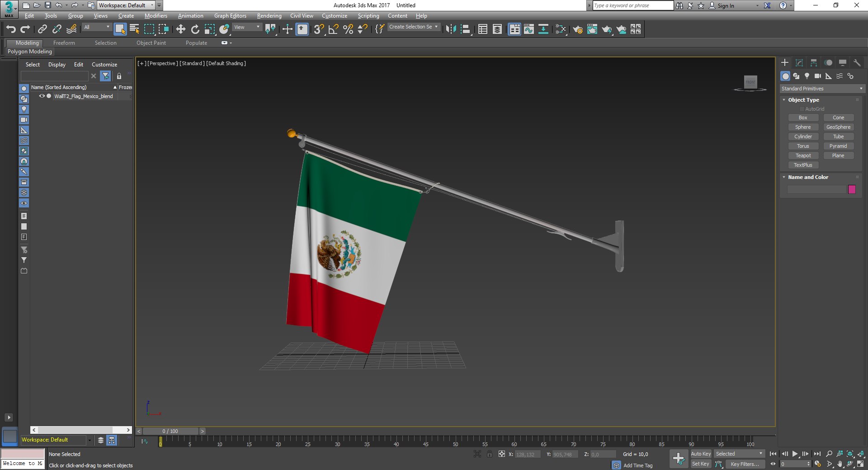
Task: Open the Render Setup icon
Action: point(578,29)
